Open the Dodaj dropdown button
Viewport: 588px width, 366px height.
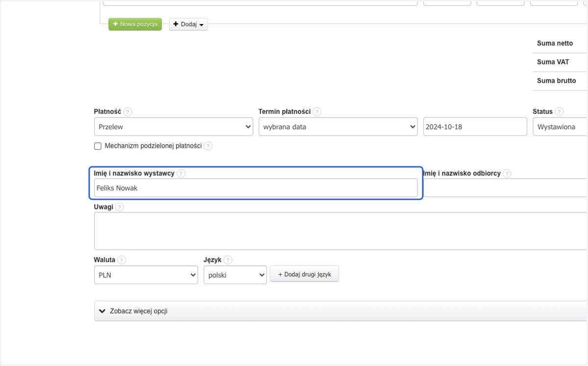pos(189,24)
